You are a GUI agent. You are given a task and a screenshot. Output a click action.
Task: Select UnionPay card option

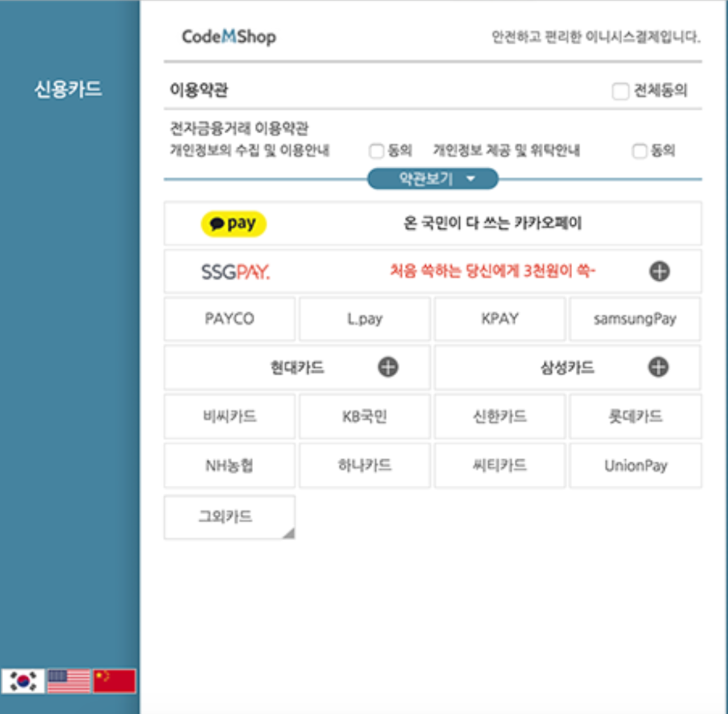[635, 465]
